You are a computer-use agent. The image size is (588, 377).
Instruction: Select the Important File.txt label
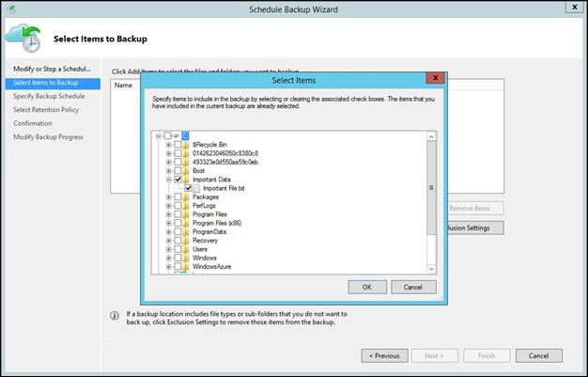(224, 188)
